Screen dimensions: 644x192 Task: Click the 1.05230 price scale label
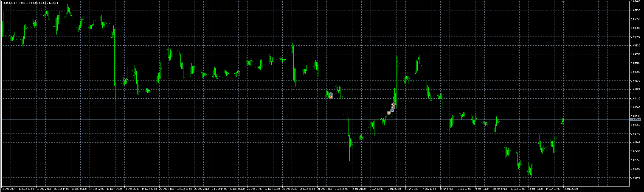635,10
